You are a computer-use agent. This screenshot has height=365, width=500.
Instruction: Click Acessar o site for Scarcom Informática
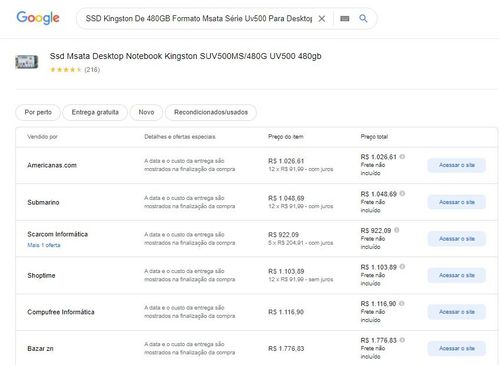coord(457,239)
